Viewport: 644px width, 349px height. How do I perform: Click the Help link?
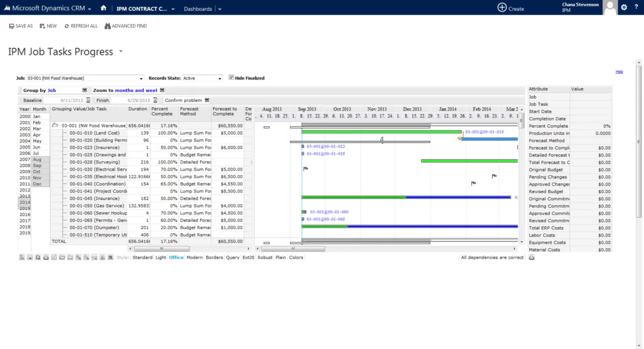pos(619,71)
